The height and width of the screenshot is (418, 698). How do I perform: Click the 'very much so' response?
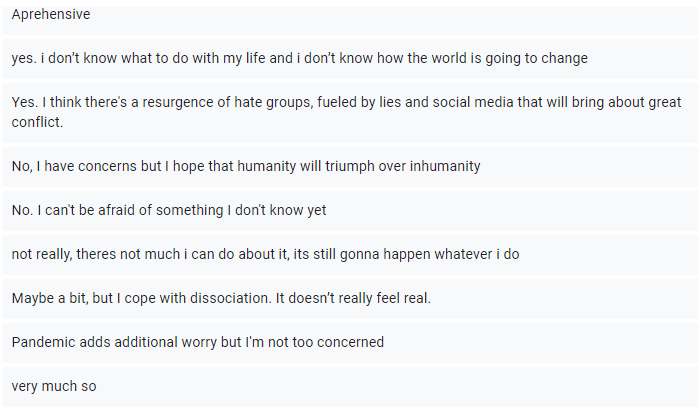point(54,386)
